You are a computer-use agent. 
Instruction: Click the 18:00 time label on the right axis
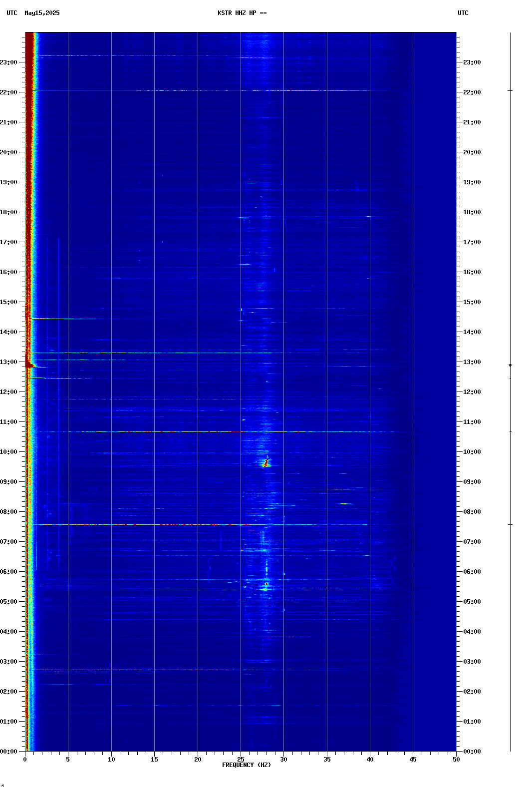coord(472,212)
